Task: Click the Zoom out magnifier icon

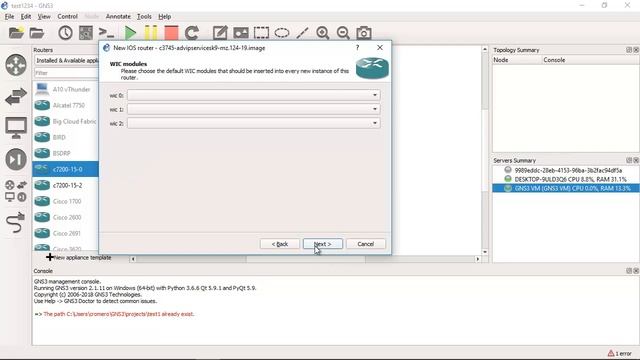Action: 343,33
